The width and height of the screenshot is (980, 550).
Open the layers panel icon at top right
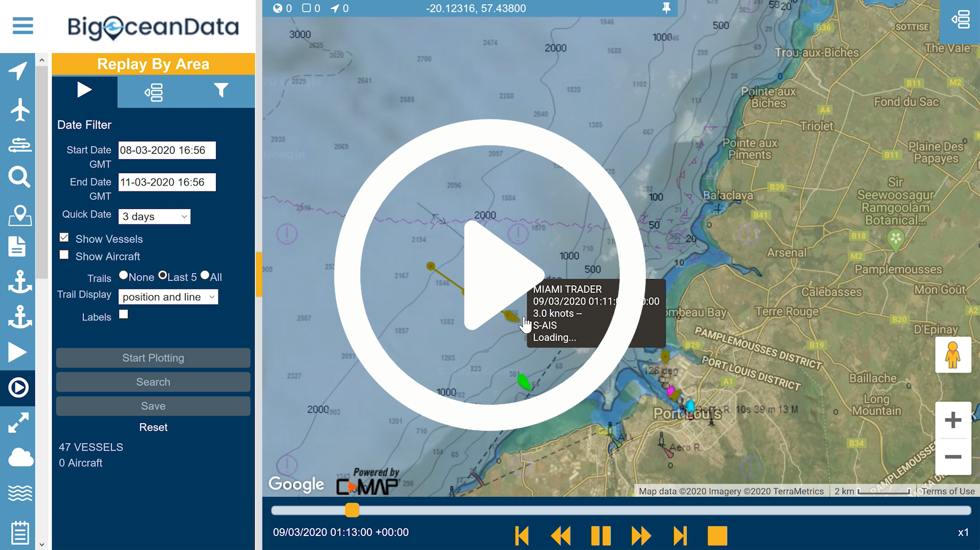[x=960, y=20]
